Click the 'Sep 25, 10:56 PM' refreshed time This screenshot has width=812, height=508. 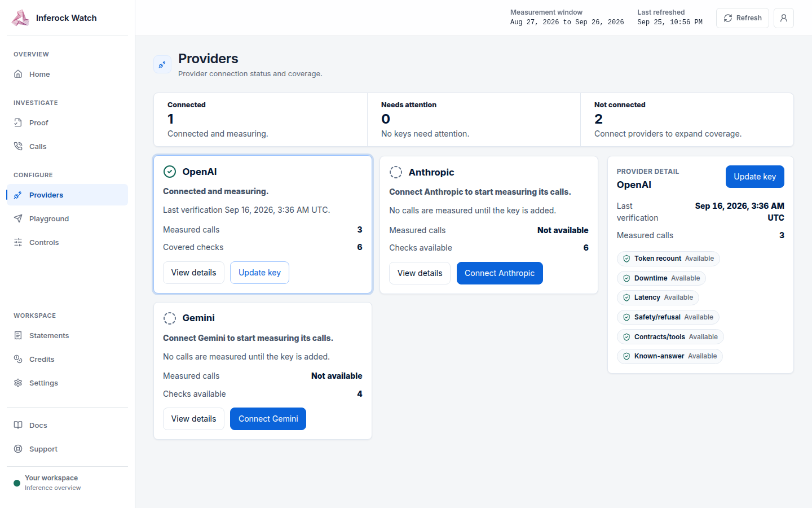[670, 23]
